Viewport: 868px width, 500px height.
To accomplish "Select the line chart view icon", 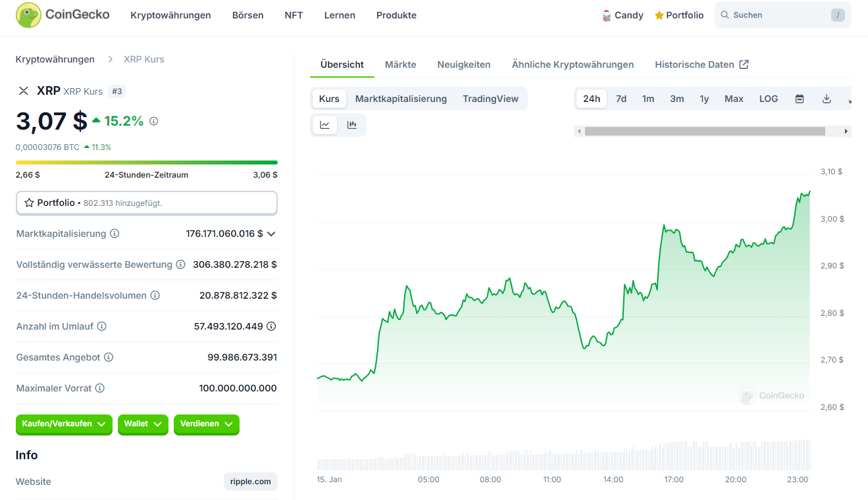I will point(325,125).
